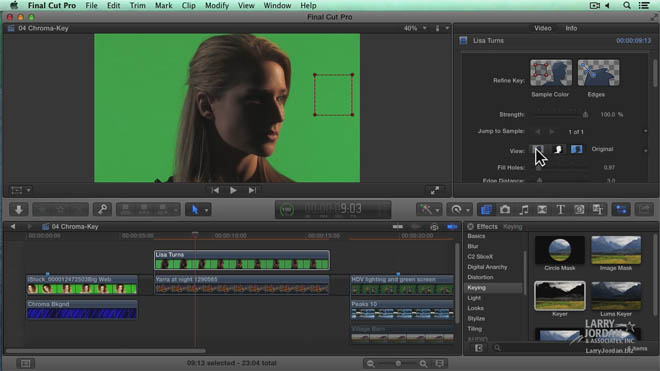Image resolution: width=660 pixels, height=371 pixels.
Task: Open the Enhancements magic wand menu
Action: pos(428,209)
